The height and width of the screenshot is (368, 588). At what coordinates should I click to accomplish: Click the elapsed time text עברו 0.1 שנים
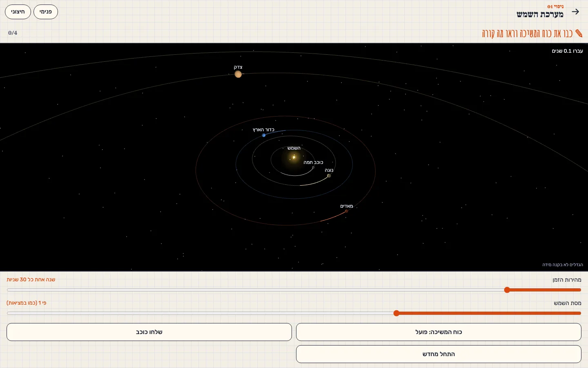pyautogui.click(x=567, y=51)
